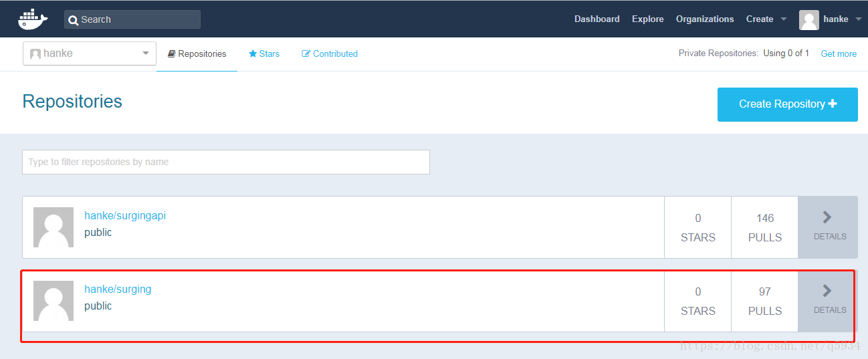Open the hanke namespace selector combo box
The width and height of the screenshot is (868, 359).
pyautogui.click(x=90, y=53)
